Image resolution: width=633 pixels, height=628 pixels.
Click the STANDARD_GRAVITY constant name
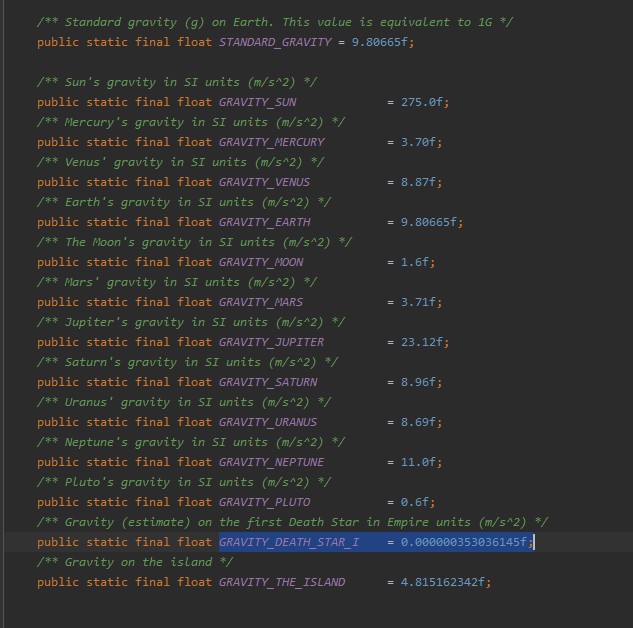tap(275, 42)
